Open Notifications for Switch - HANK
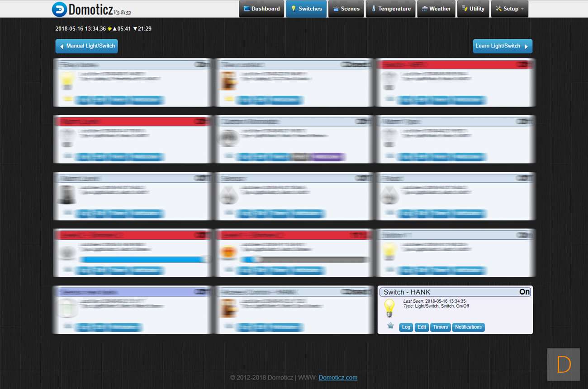588x389 pixels. click(x=468, y=327)
